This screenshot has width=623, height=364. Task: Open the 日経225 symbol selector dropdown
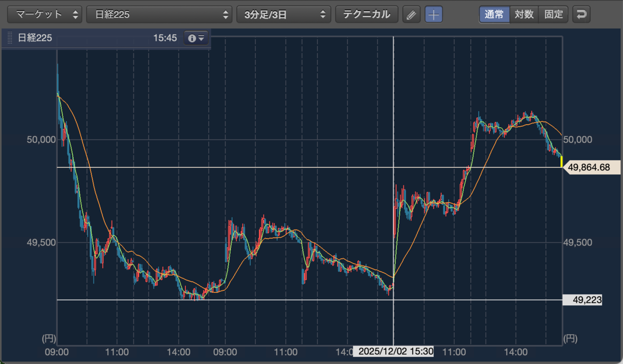(159, 15)
